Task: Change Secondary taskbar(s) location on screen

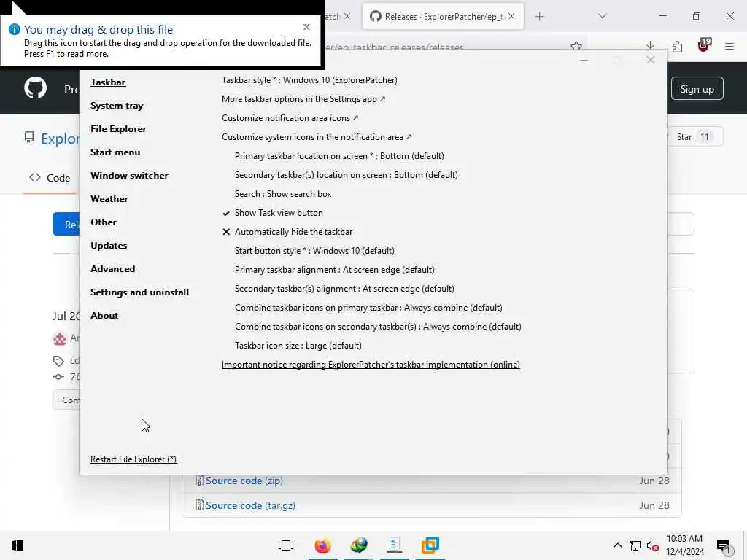Action: [347, 175]
